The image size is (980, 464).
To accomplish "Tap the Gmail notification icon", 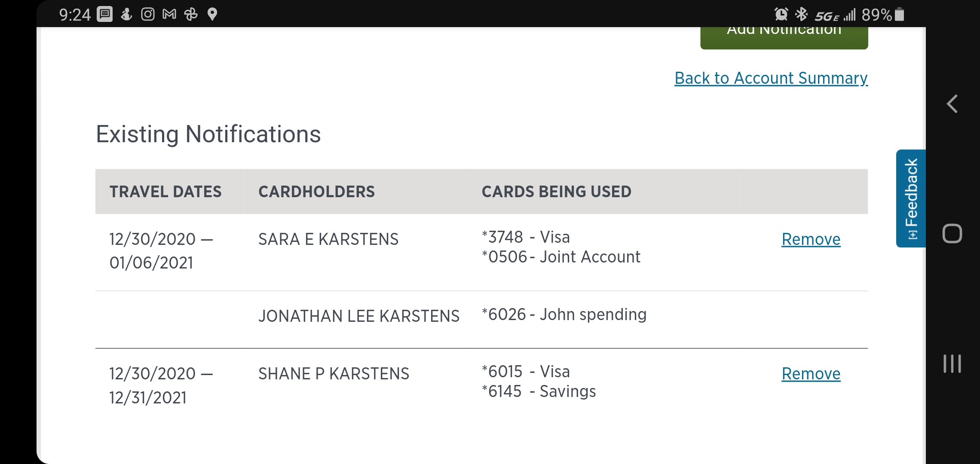I will coord(169,15).
